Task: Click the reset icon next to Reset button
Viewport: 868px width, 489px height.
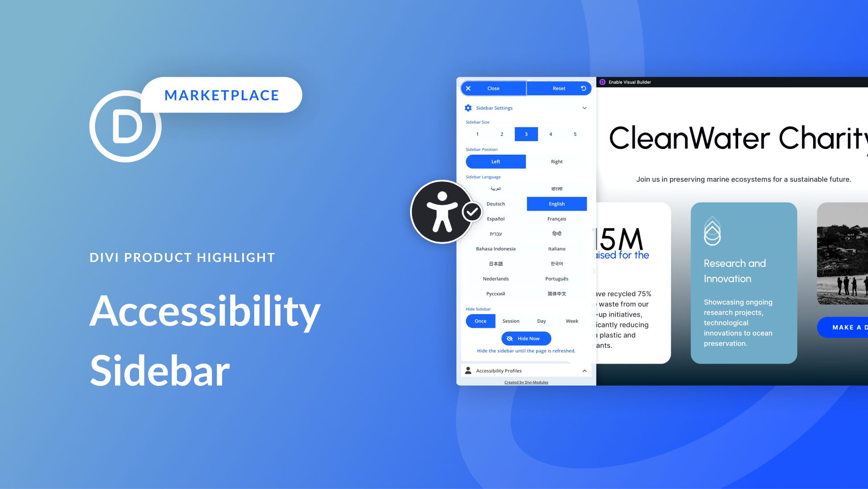Action: [x=583, y=88]
